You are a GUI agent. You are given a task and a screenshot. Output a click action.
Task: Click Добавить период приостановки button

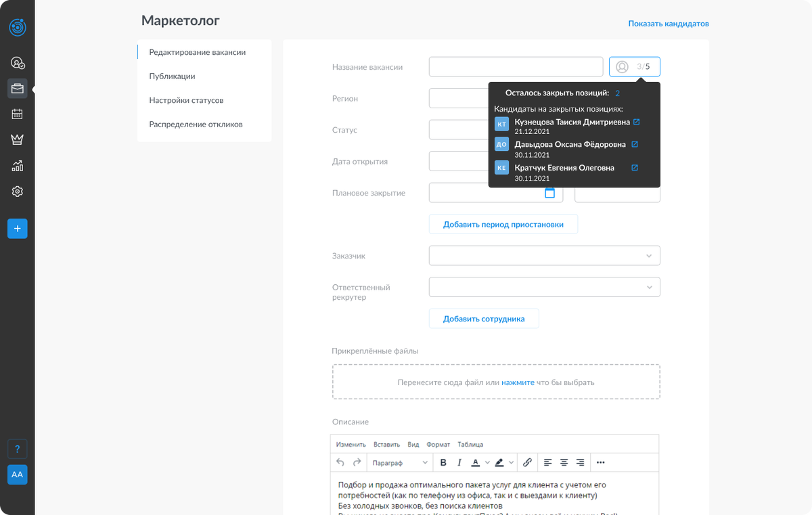pos(503,224)
